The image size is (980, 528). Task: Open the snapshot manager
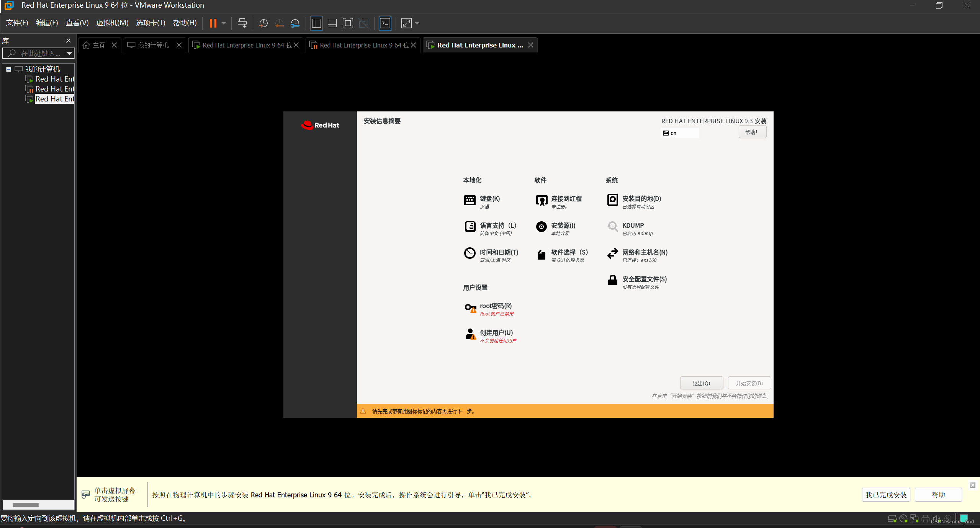pos(295,23)
